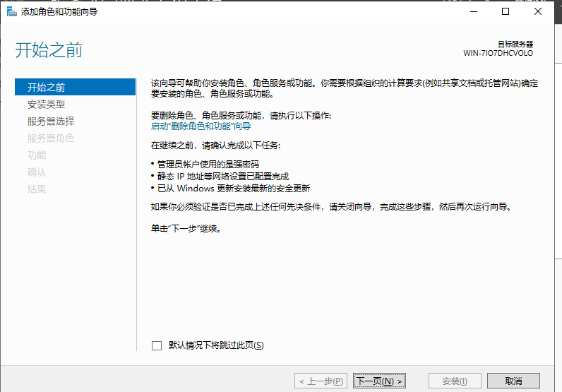Enable the 默认情况下将跳过此页 checkbox
The width and height of the screenshot is (562, 392).
(157, 345)
